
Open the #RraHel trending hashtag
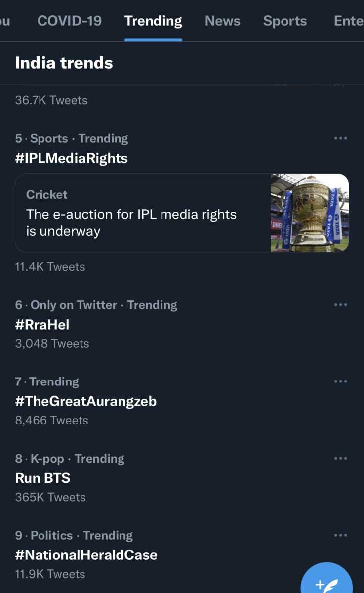[x=42, y=325]
